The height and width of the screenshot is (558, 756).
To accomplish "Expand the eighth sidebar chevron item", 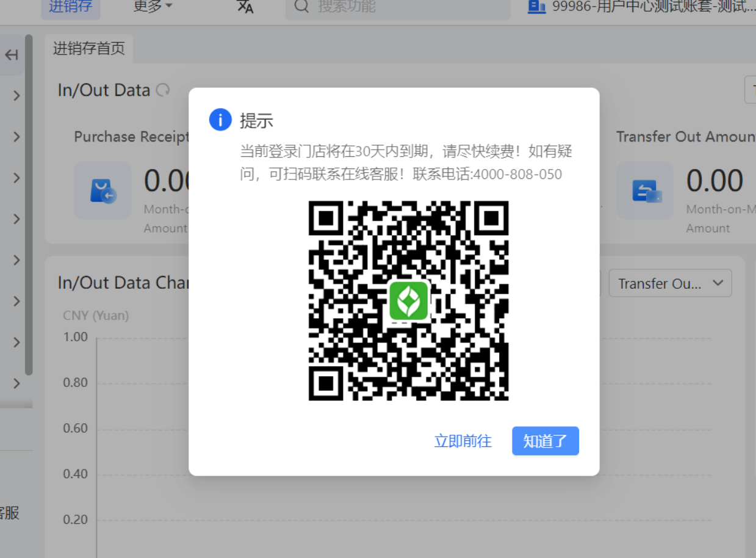I will pos(16,383).
